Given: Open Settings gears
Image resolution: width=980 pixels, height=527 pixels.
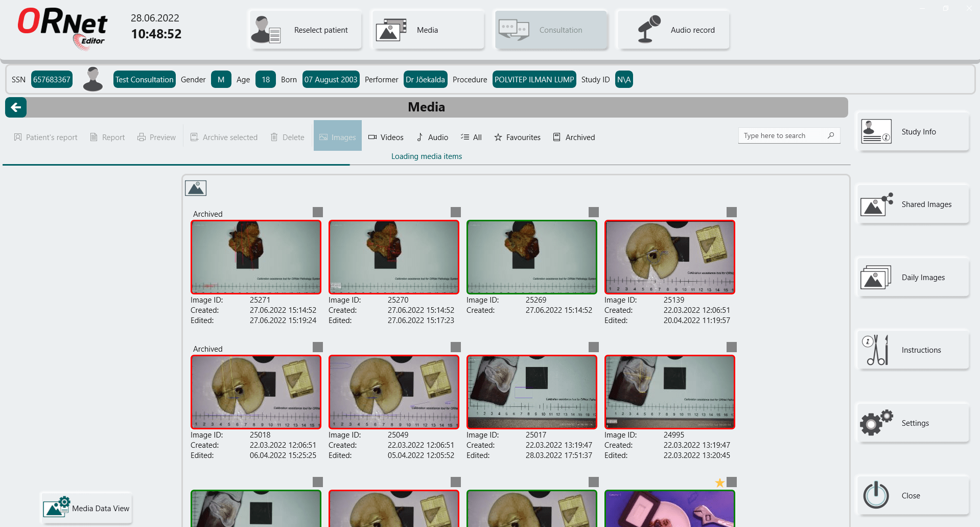Looking at the screenshot, I should pyautogui.click(x=913, y=423).
